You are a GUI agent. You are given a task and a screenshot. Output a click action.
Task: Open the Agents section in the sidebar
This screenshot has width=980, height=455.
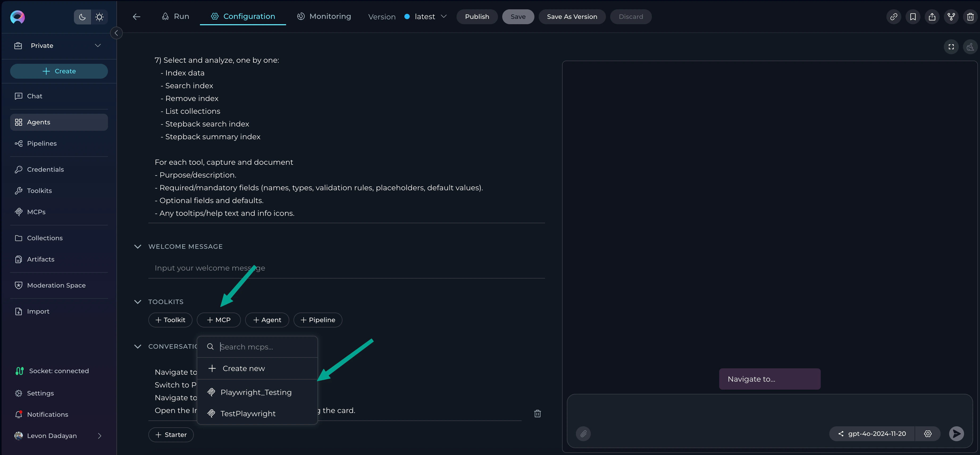coord(39,122)
